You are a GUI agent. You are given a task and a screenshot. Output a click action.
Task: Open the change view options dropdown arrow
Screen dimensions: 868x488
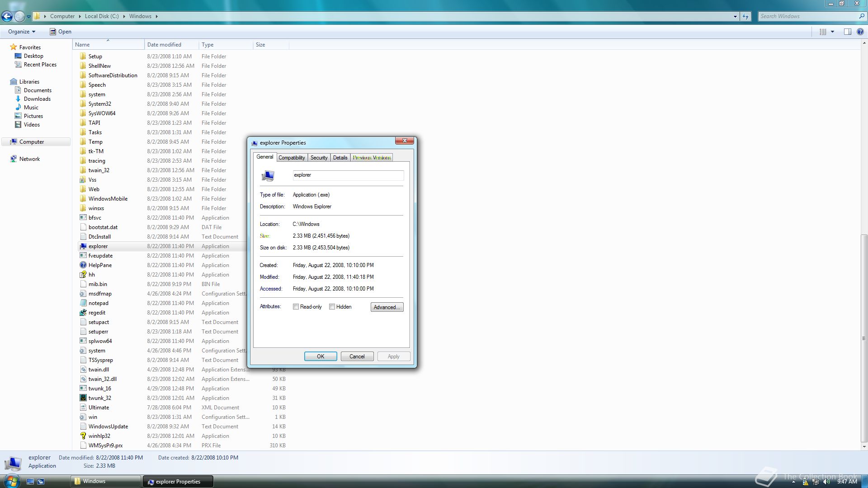point(832,32)
